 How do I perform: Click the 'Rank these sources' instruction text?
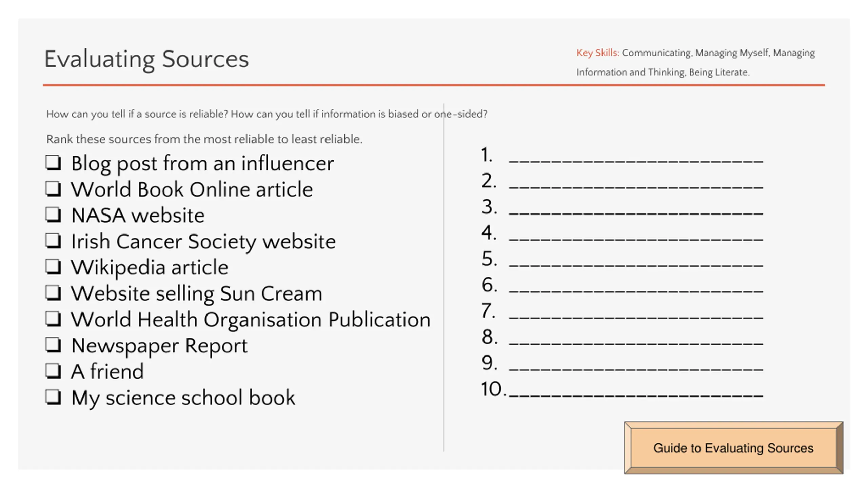pos(204,139)
